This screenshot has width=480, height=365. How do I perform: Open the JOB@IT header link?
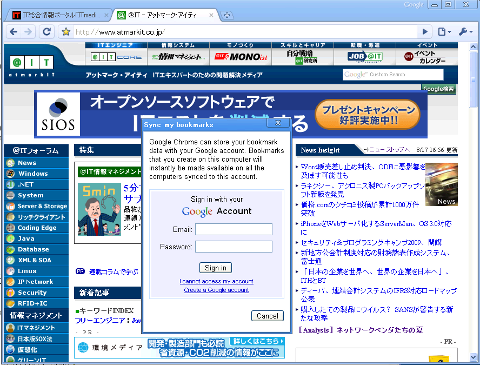pos(365,57)
